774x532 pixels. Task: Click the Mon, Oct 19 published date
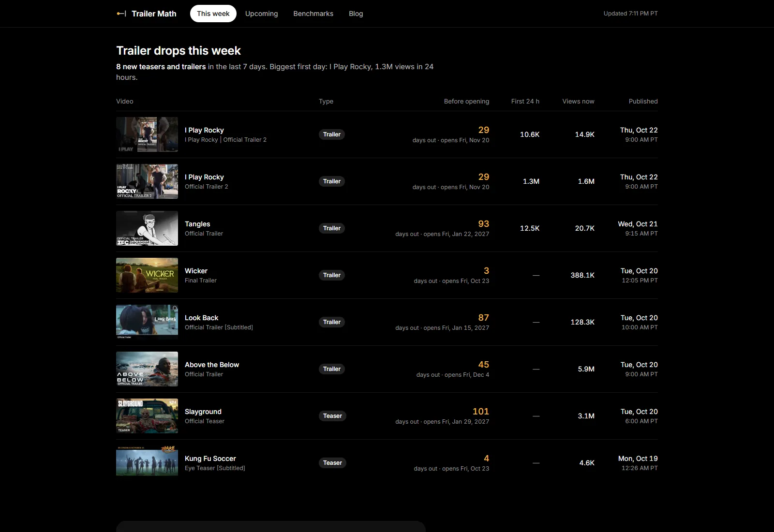pos(638,458)
